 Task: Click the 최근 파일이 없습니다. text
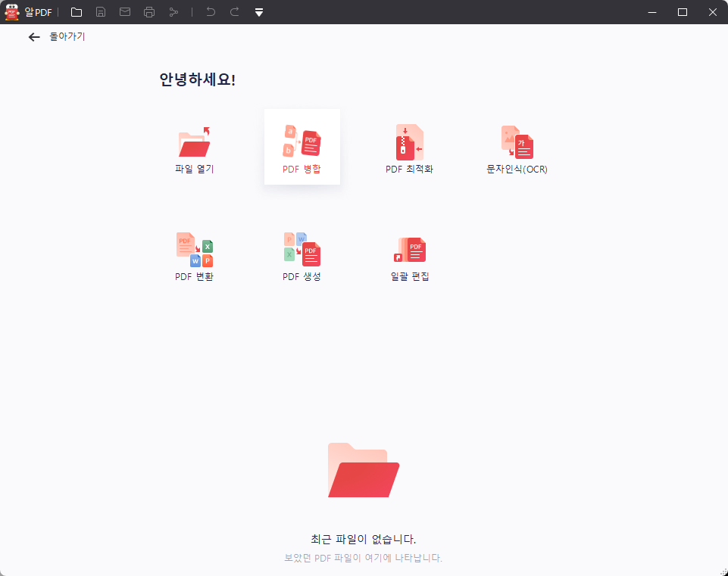coord(364,540)
